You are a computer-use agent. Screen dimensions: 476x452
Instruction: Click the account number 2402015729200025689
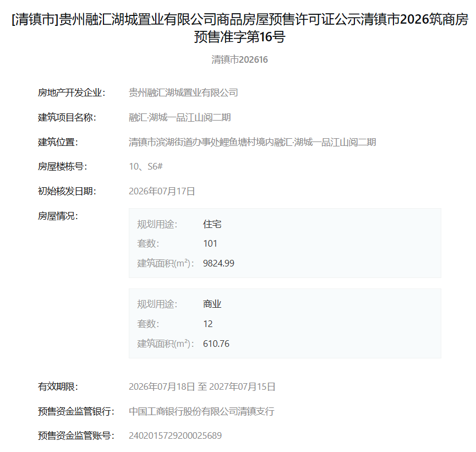tap(175, 435)
